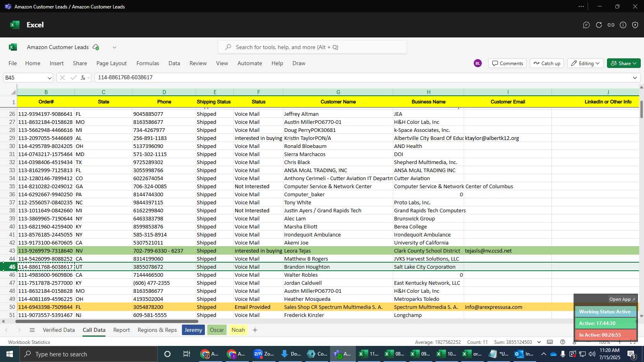Click the Catch up button
The height and width of the screenshot is (362, 644).
(x=547, y=63)
